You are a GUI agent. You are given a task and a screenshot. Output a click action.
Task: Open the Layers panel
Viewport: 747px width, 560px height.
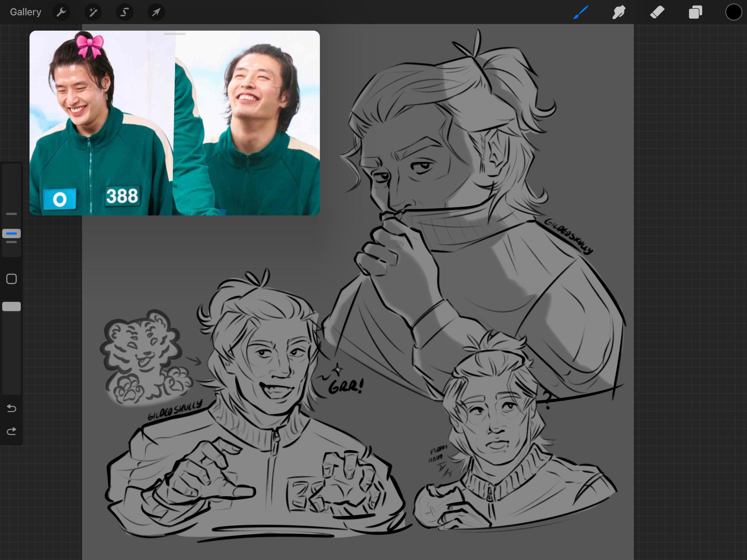695,13
